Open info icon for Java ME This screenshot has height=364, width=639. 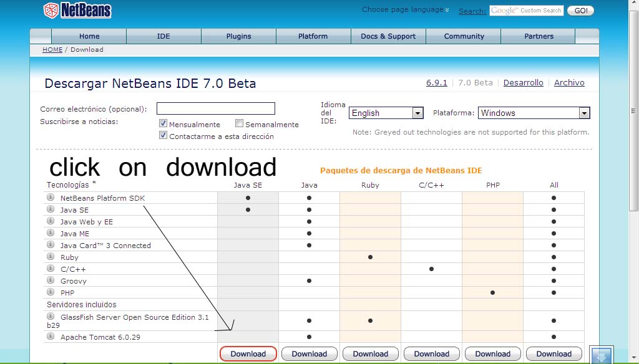pyautogui.click(x=51, y=233)
